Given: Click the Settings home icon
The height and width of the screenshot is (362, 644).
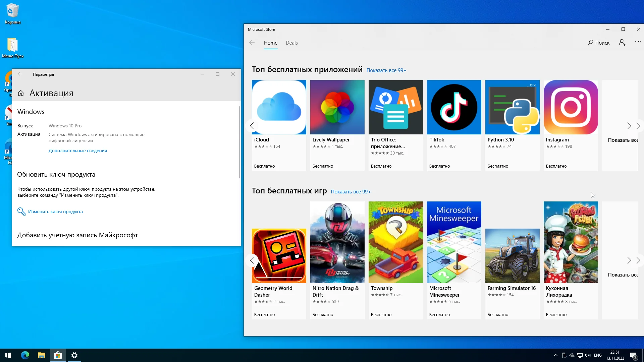Looking at the screenshot, I should 21,93.
